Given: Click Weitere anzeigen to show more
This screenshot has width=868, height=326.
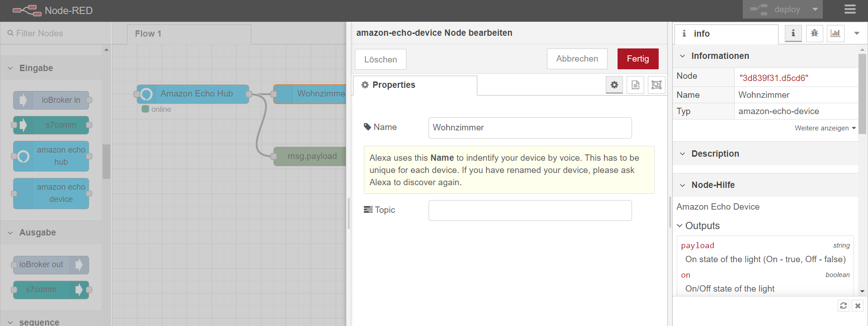Looking at the screenshot, I should click(x=825, y=128).
